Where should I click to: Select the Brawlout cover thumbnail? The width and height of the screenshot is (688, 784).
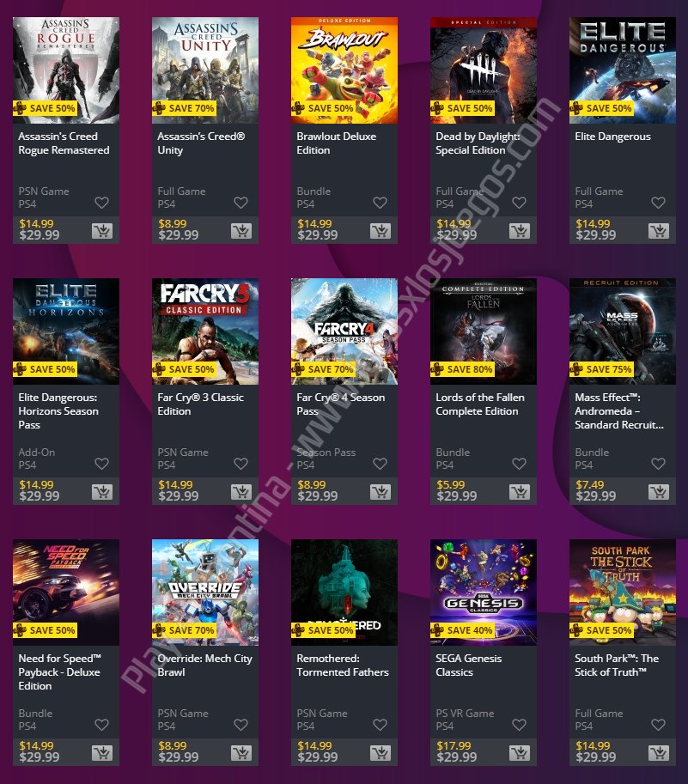point(344,70)
